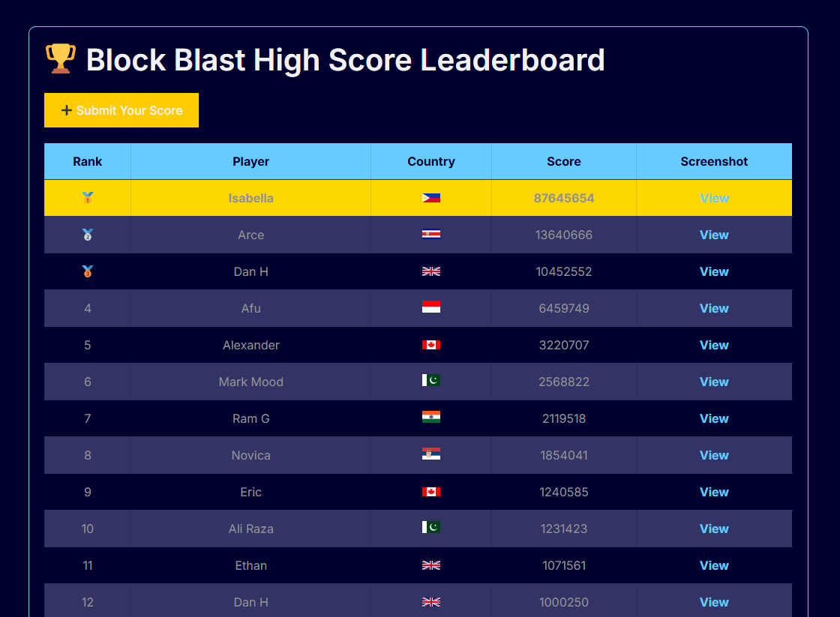Click the Canada flag on Alexander's row

[431, 344]
